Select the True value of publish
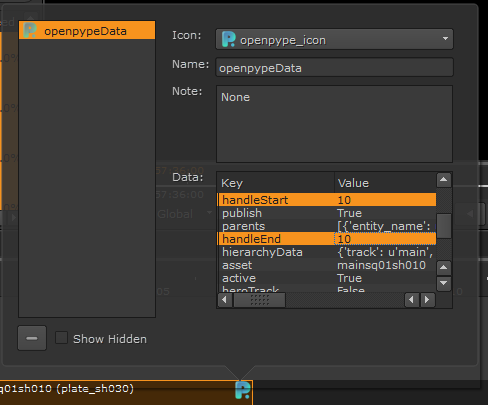 [385, 213]
